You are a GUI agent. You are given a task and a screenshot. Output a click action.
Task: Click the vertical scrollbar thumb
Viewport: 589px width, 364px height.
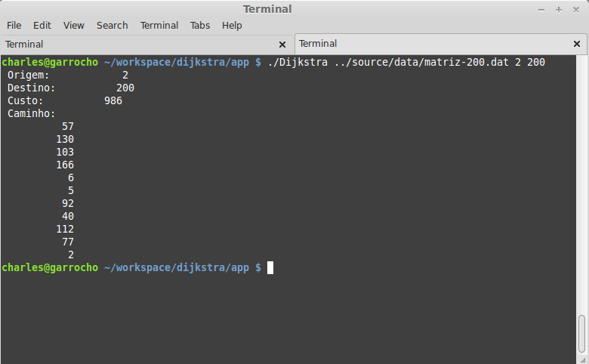click(x=582, y=334)
